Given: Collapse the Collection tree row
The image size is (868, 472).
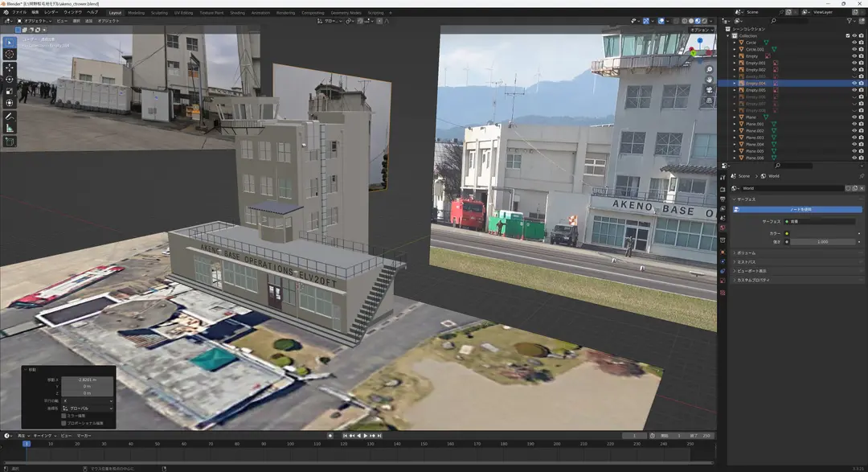Looking at the screenshot, I should (728, 36).
